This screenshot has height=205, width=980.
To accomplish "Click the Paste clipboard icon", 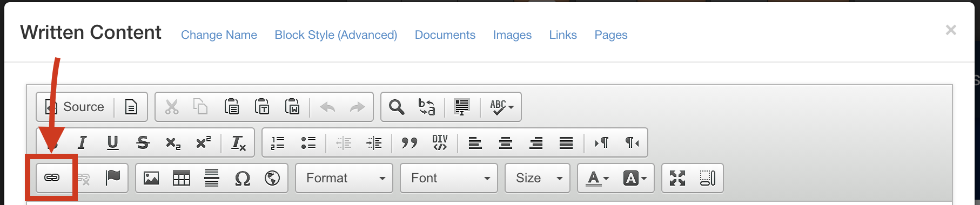I will tap(232, 107).
